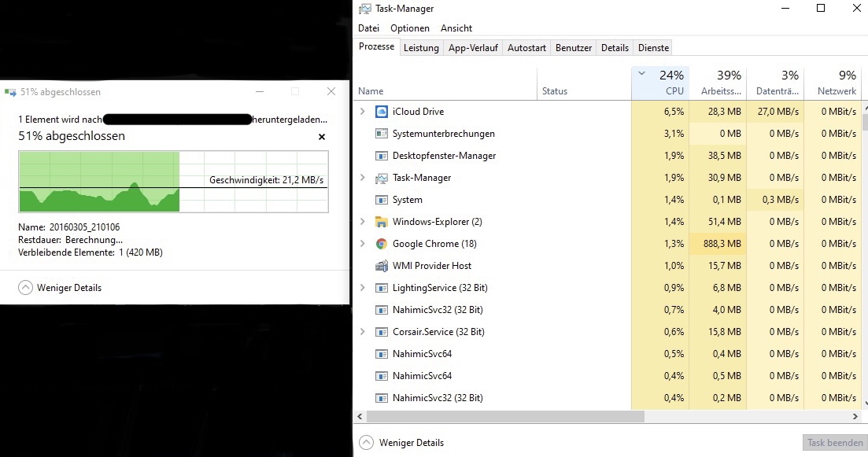This screenshot has height=457, width=868.
Task: Click the Google Chrome process icon
Action: point(382,243)
